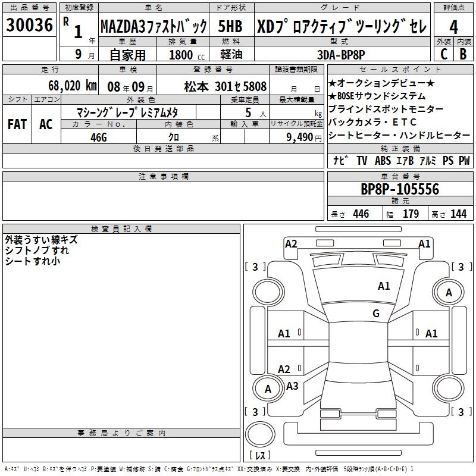Select the 車台番号 header
This screenshot has width=476, height=476.
[x=400, y=176]
